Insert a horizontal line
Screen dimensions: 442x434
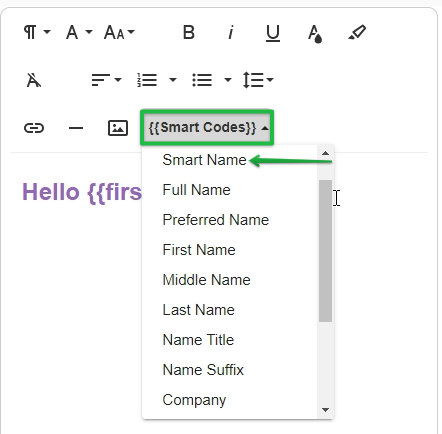(x=76, y=128)
